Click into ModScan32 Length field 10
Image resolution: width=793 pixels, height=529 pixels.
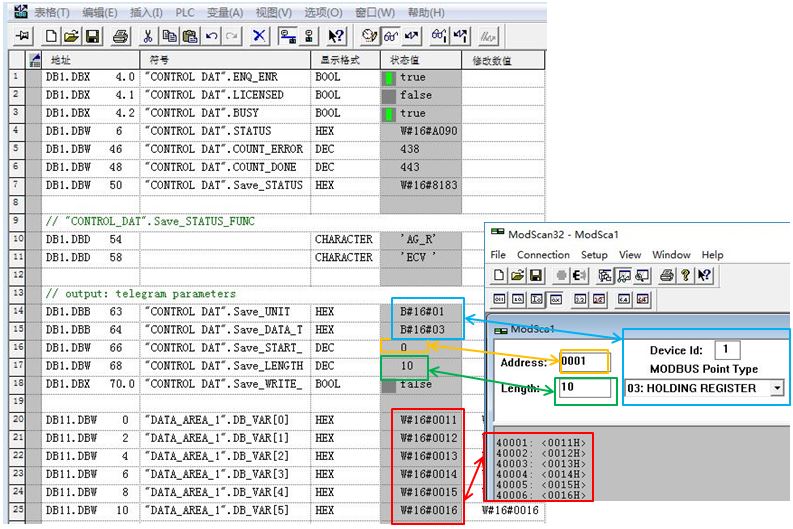586,388
